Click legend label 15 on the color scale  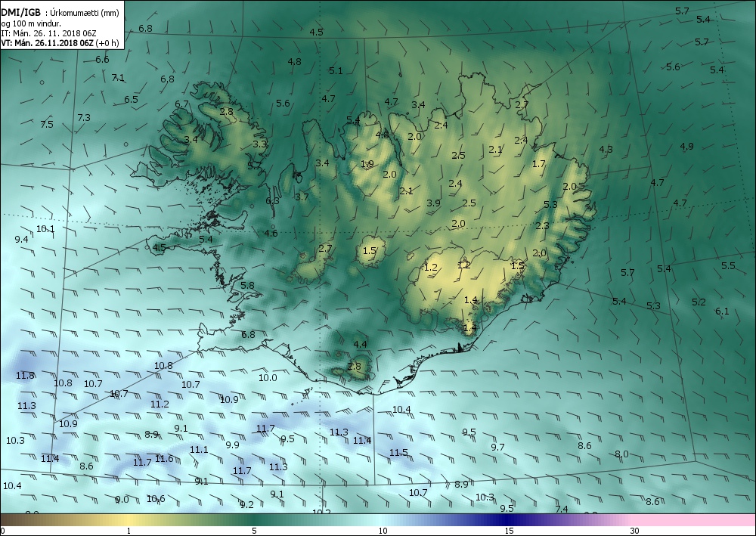pyautogui.click(x=509, y=531)
